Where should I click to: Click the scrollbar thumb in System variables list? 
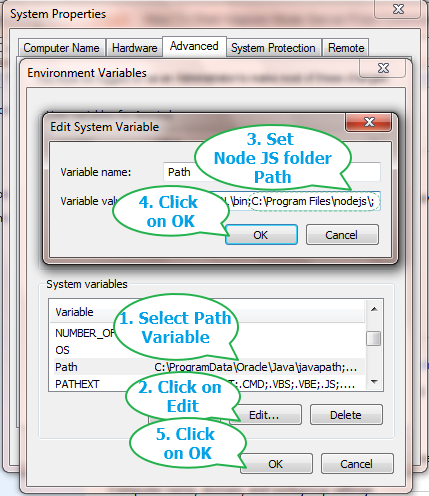click(374, 339)
